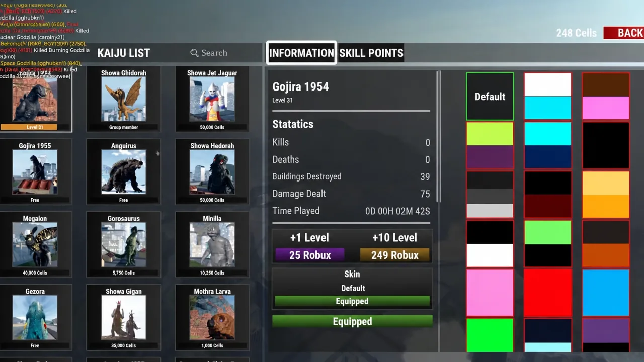Choose the Gojira 1955 kaiju
Viewport: 644px width, 362px height.
pyautogui.click(x=35, y=172)
